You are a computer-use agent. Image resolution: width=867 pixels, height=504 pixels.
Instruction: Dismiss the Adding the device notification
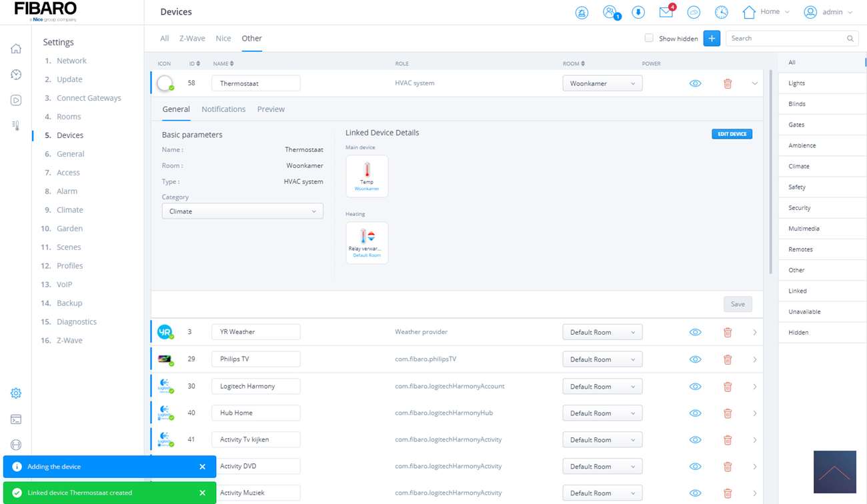click(x=202, y=467)
